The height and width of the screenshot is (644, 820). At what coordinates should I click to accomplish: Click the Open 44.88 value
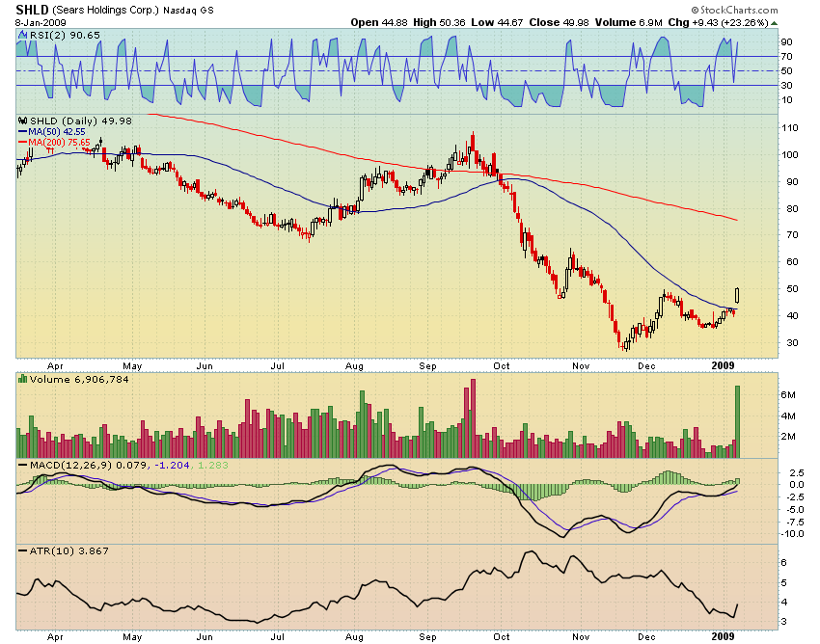(x=378, y=22)
